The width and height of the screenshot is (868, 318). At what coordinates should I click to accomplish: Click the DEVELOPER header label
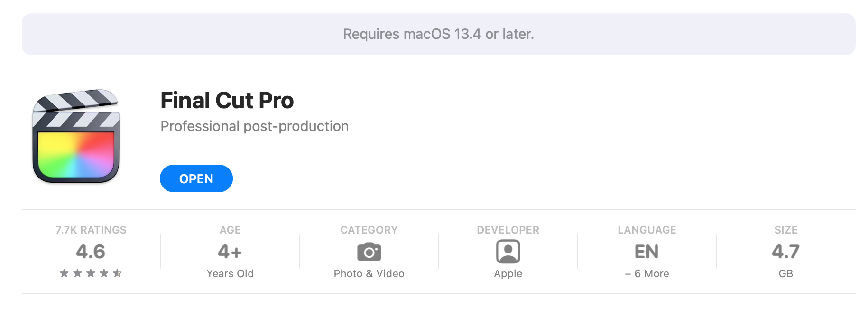[x=508, y=230]
